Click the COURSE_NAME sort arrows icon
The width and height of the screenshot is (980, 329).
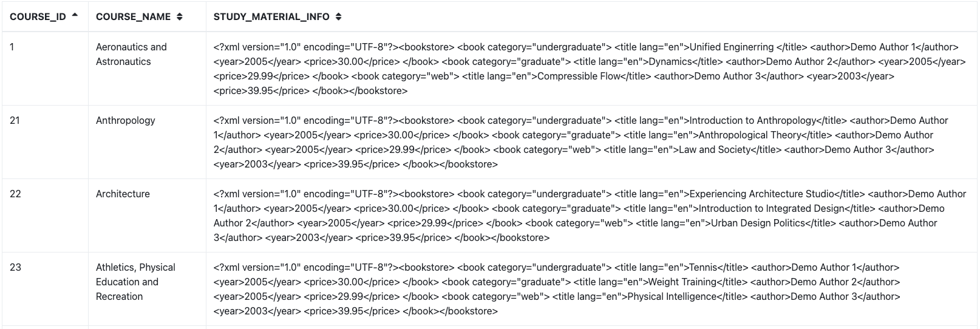[180, 17]
